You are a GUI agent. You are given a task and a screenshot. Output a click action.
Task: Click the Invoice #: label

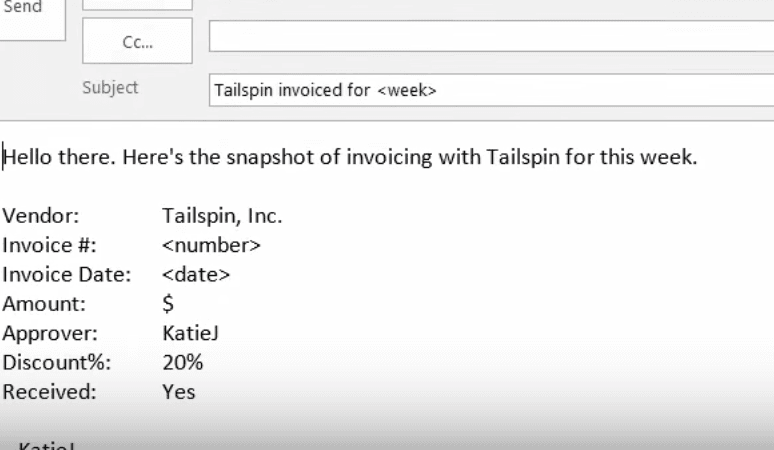click(x=49, y=245)
